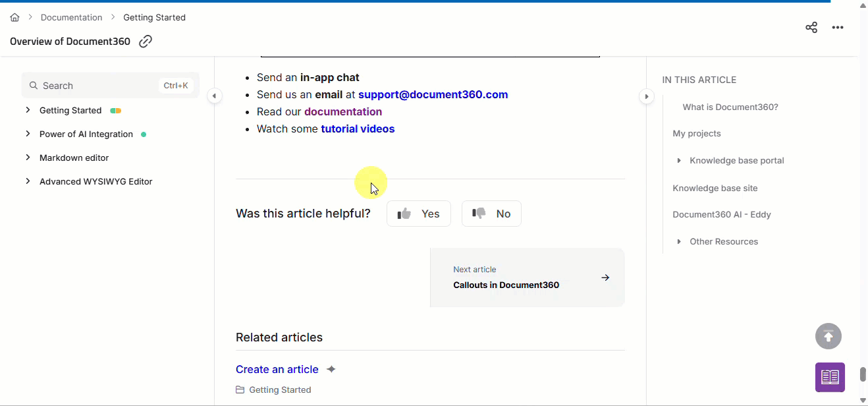
Task: Expand Power of AI Integration category
Action: point(28,134)
